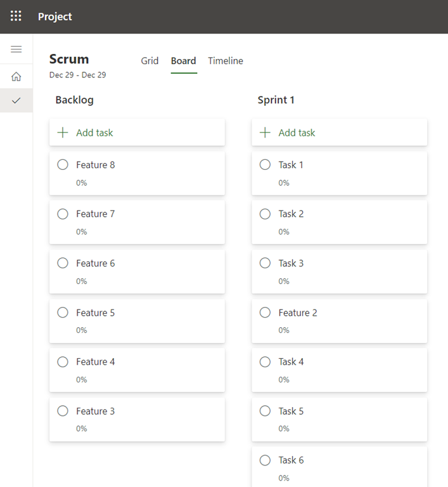Click the plus icon in Sprint 1 column

point(265,133)
